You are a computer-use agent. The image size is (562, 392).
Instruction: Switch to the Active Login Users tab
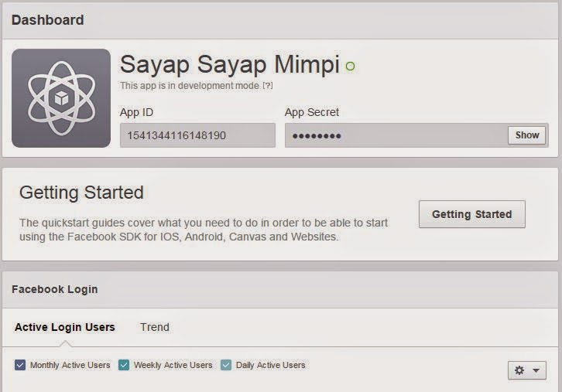(x=65, y=327)
